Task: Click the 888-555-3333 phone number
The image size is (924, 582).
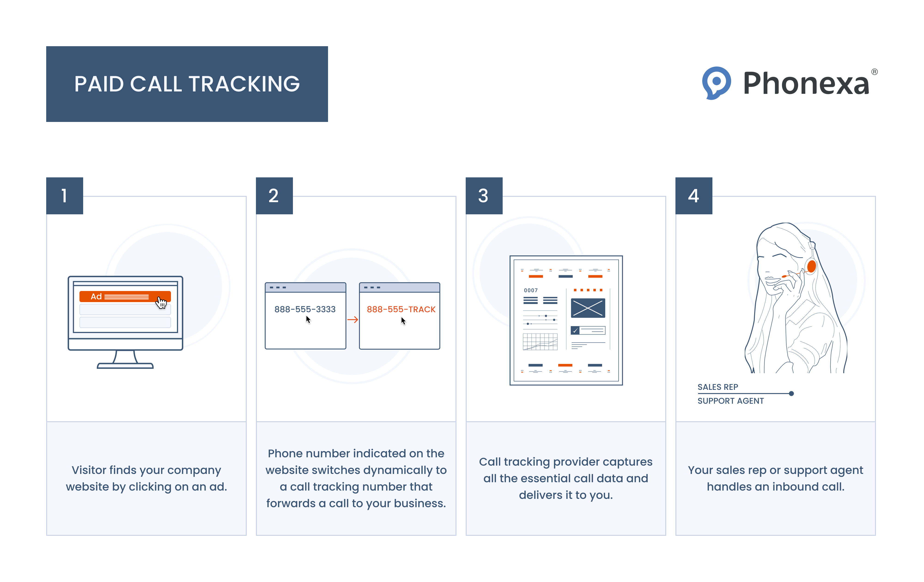Action: tap(305, 309)
